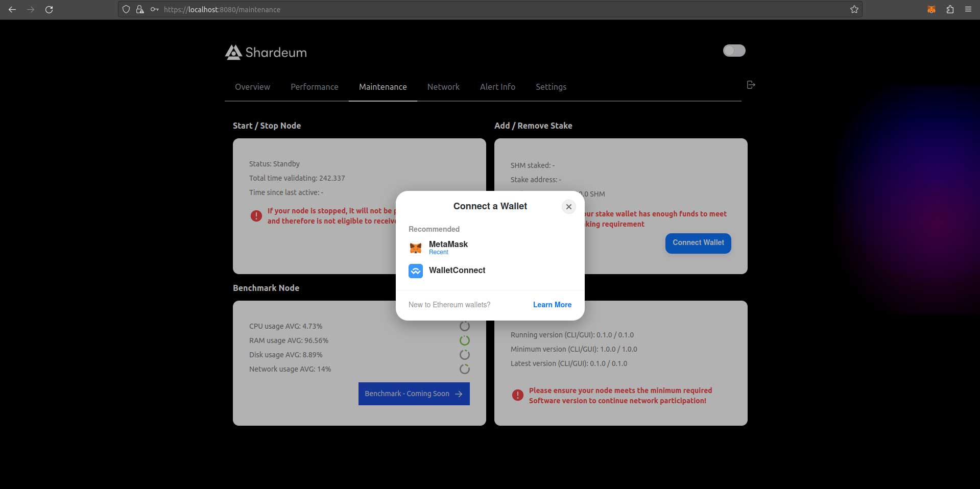This screenshot has width=980, height=489.
Task: Click the WalletConnect blue icon
Action: [416, 271]
